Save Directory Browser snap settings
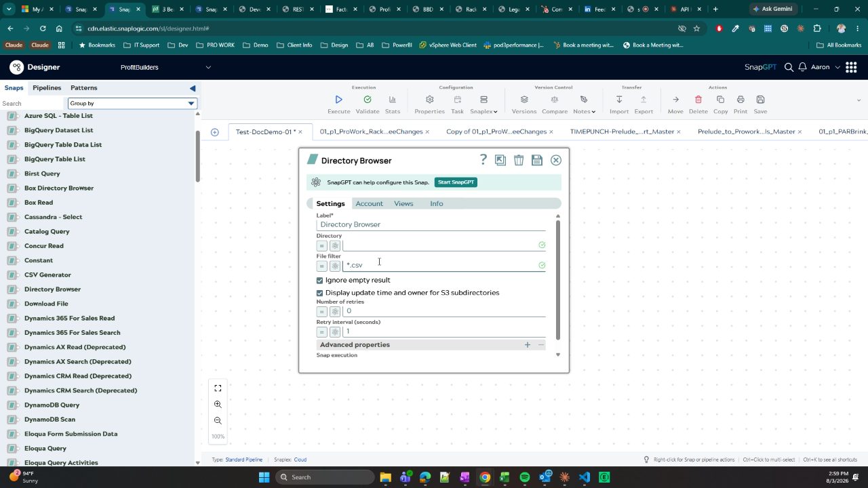Viewport: 868px width, 488px height. click(x=537, y=160)
